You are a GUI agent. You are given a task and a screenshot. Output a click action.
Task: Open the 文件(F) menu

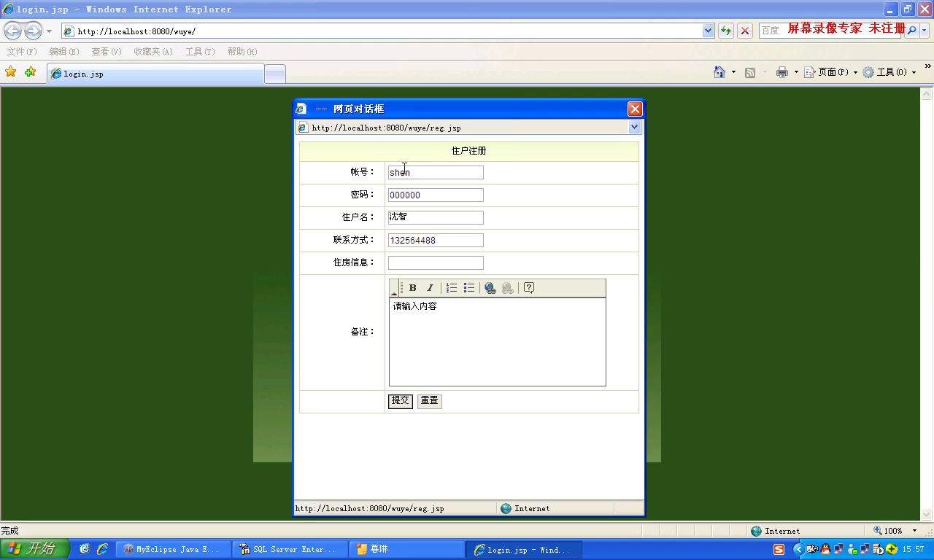pyautogui.click(x=22, y=52)
